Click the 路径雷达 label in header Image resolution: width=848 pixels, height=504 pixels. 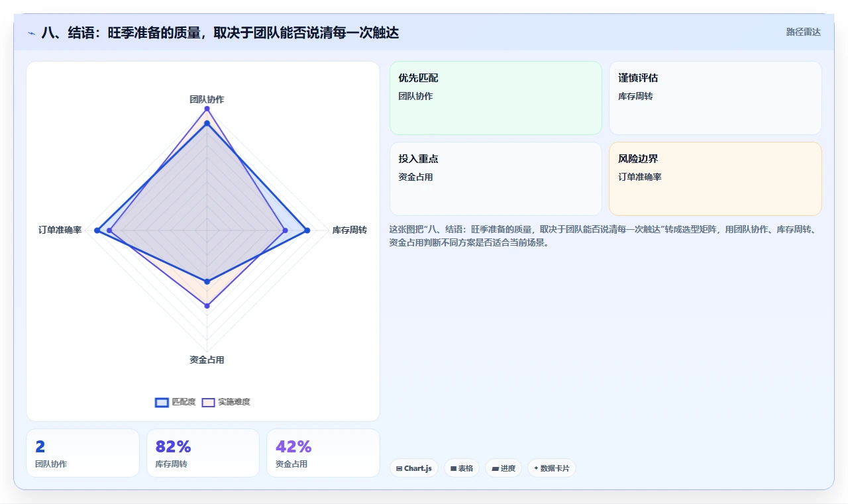click(804, 32)
